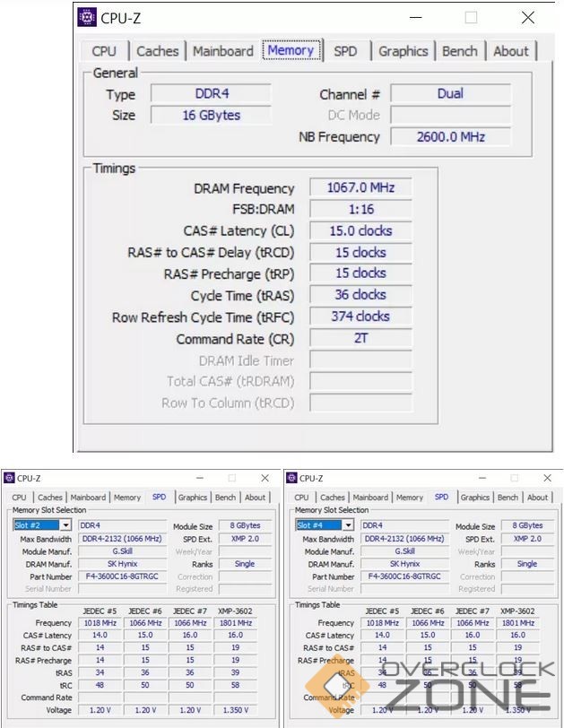The height and width of the screenshot is (728, 564).
Task: Select the NB Frequency 2600.0 MHz value
Action: (450, 137)
